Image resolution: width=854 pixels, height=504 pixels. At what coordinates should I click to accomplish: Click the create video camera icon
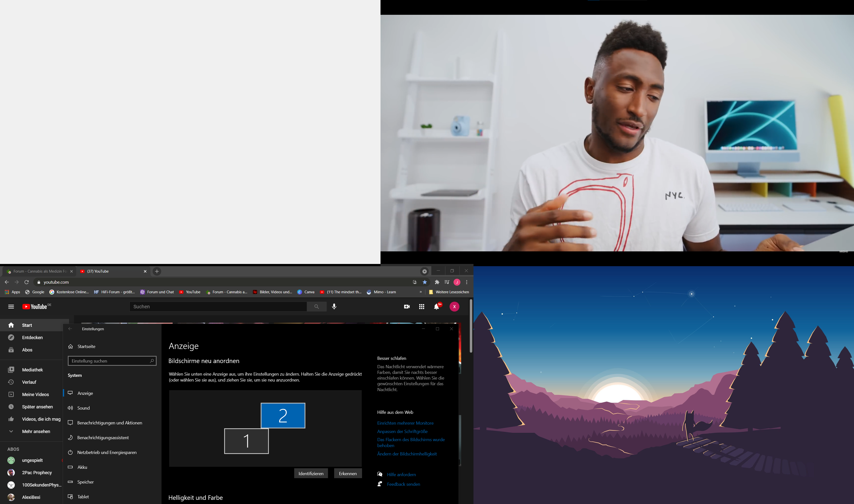[406, 307]
